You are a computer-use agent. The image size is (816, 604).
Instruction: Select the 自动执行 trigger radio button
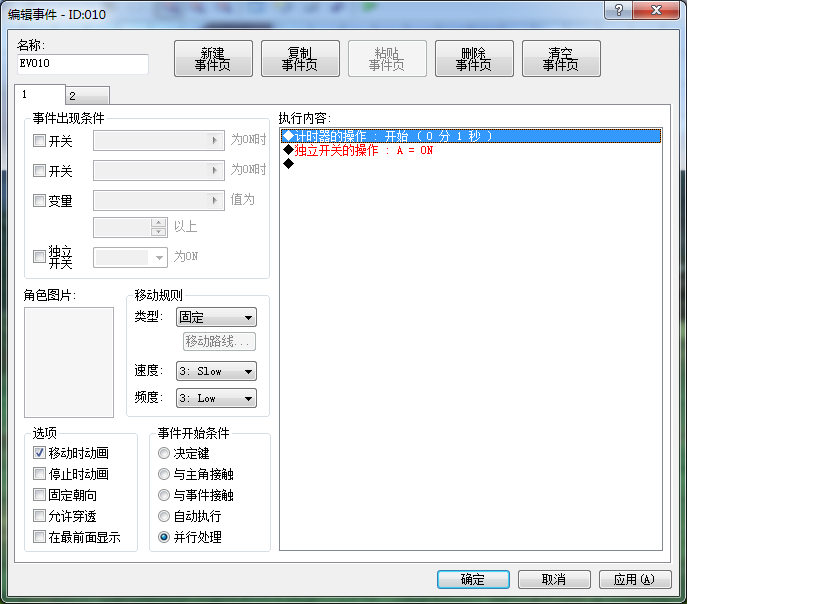point(164,516)
